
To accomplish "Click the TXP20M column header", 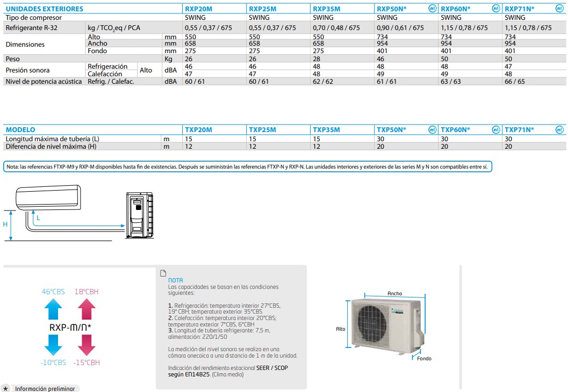I will [198, 129].
